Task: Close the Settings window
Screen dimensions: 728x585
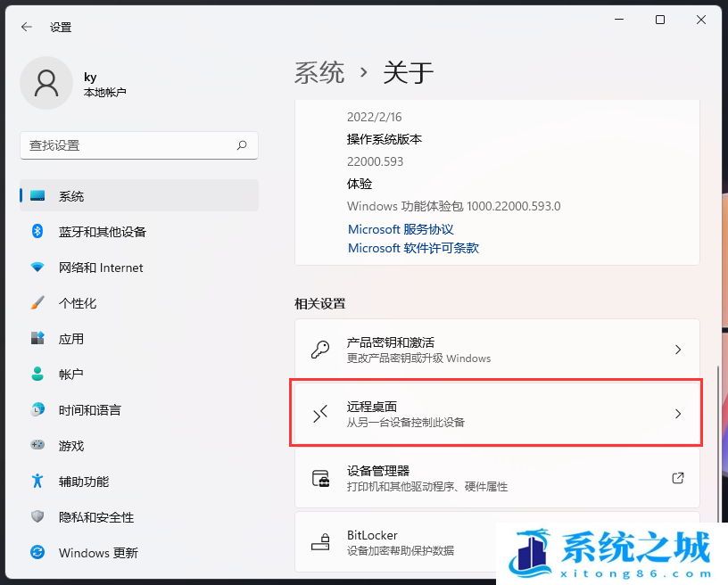Action: point(701,20)
